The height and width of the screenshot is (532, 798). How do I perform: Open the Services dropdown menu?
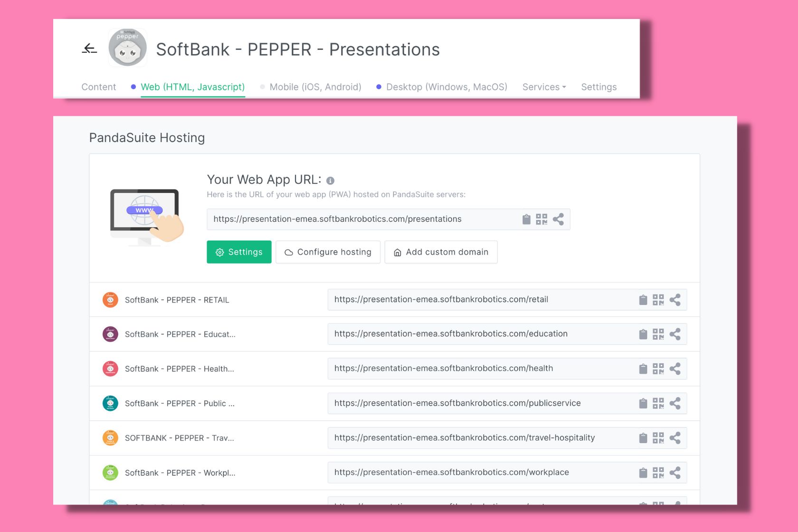click(543, 87)
